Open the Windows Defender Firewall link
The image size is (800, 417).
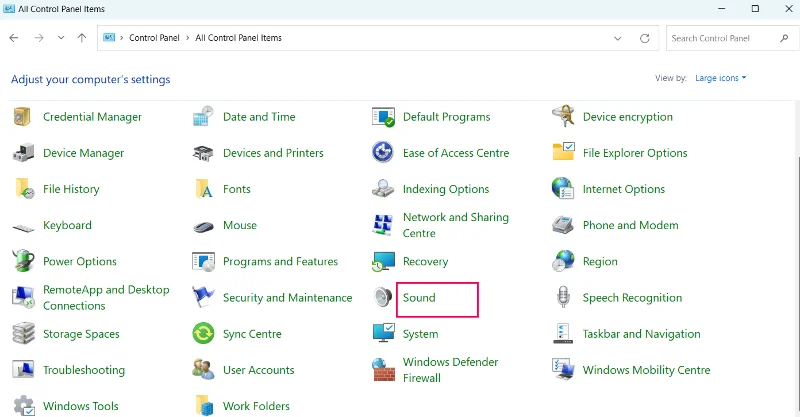(x=451, y=370)
